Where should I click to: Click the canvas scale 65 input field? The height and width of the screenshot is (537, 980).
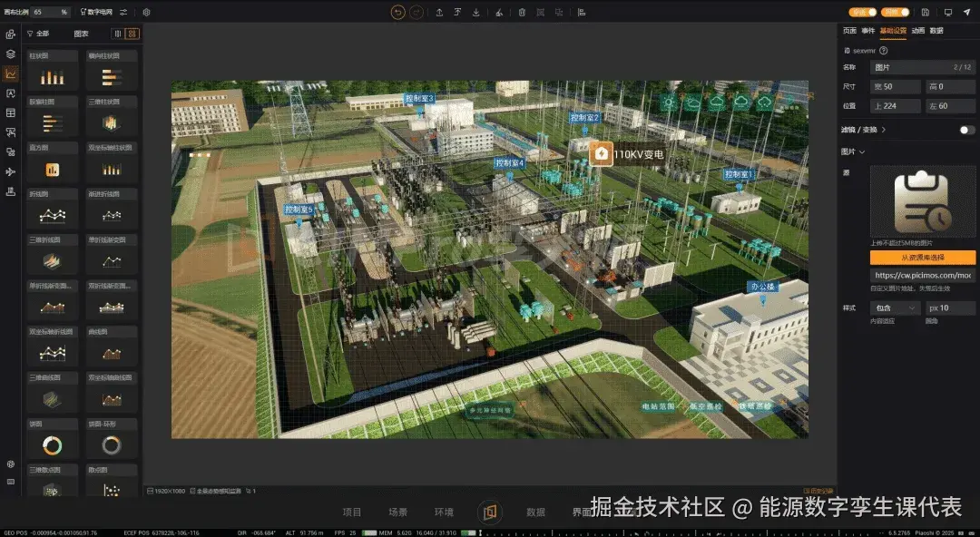51,12
